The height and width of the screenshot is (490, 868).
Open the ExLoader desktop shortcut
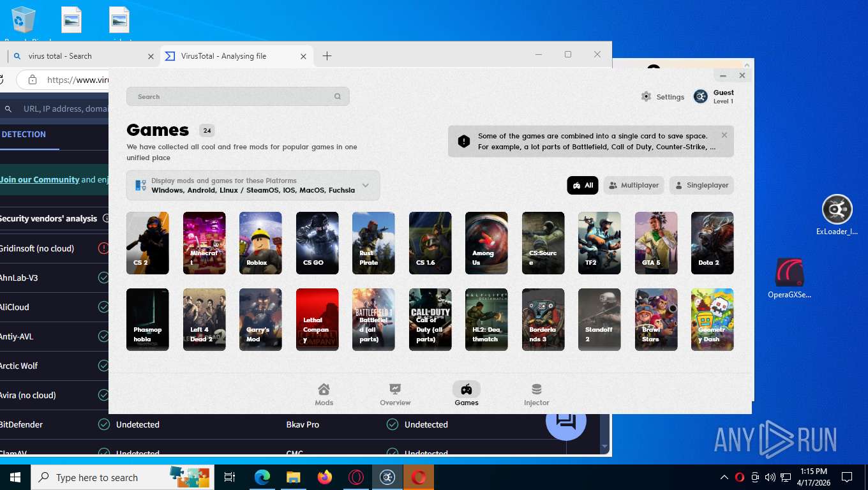837,216
